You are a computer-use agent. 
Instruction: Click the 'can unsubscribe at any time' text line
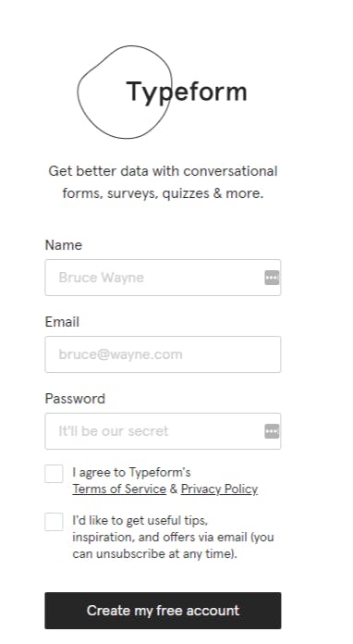154,553
